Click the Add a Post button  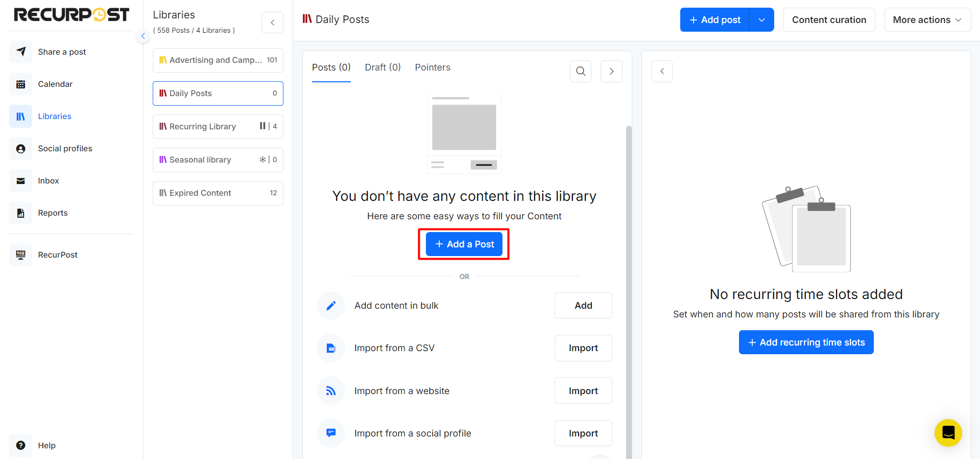tap(464, 244)
